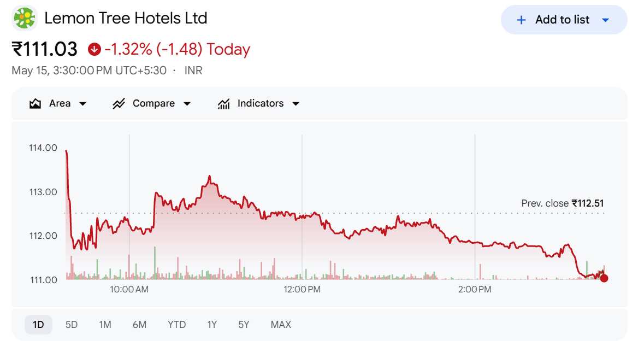Click the red endpoint dot on chart

604,278
